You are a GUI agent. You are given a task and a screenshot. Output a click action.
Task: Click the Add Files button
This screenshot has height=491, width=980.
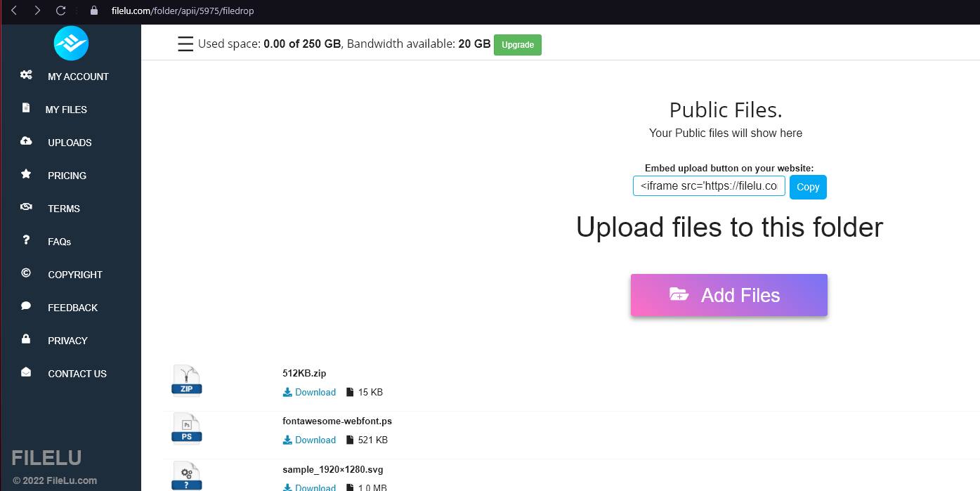(729, 295)
